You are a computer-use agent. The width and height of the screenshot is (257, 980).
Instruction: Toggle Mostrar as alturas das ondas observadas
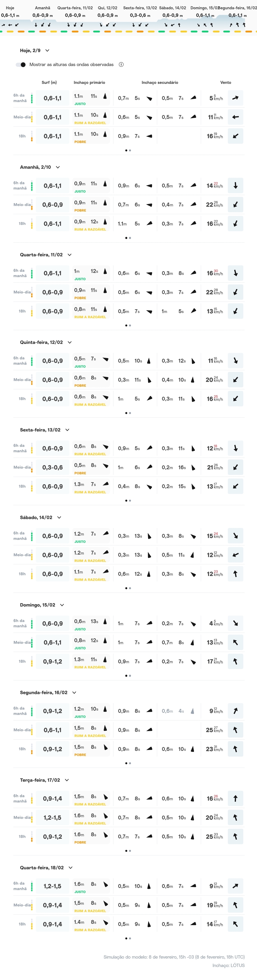[21, 65]
